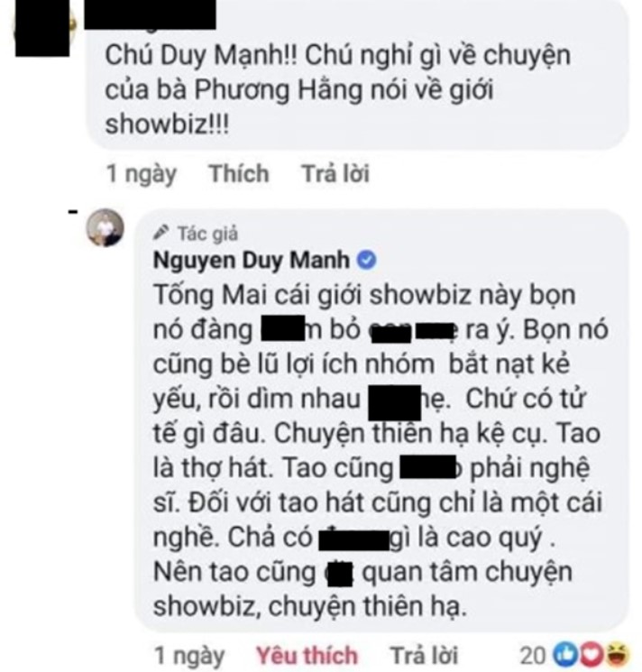Like the comment asking Chú Duy Mạnh via Thích
Screen dimensions: 642x672
(x=239, y=173)
